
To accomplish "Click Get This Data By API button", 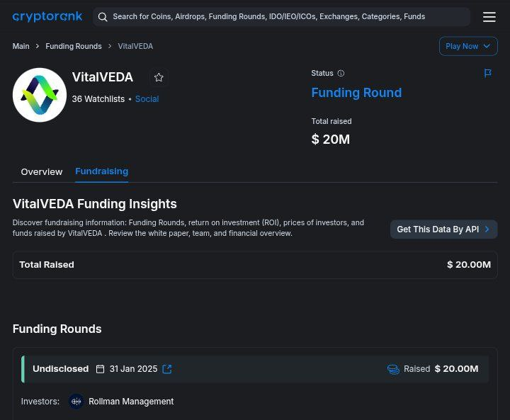I will click(443, 229).
